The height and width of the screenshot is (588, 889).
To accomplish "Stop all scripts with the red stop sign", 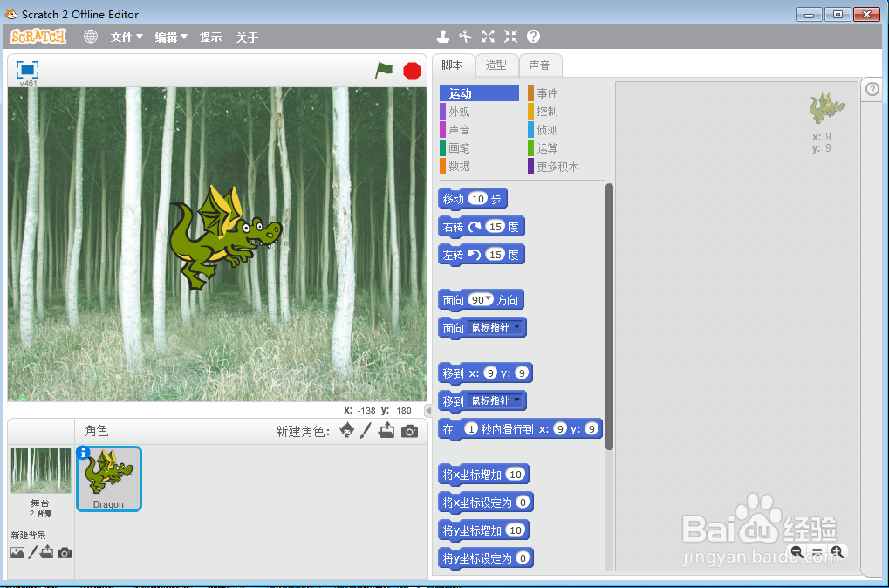I will pyautogui.click(x=412, y=71).
